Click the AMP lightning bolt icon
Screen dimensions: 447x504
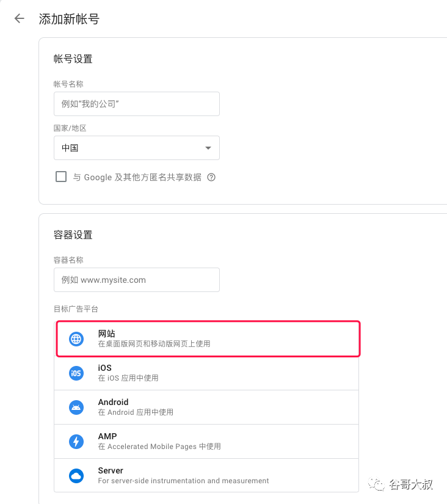click(x=76, y=442)
